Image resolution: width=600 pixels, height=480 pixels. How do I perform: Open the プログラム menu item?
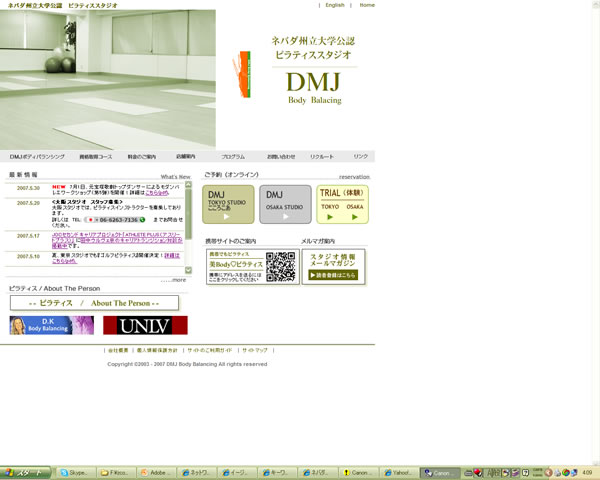pyautogui.click(x=233, y=157)
